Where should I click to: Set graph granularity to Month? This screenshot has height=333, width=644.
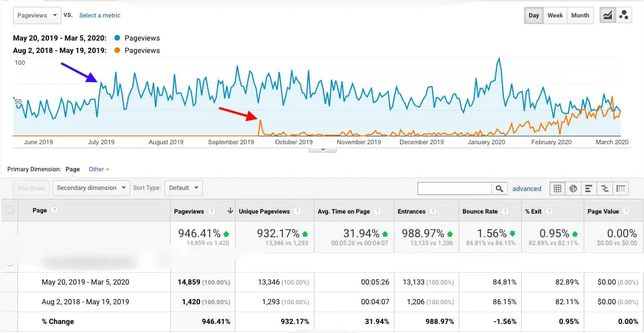pos(580,16)
